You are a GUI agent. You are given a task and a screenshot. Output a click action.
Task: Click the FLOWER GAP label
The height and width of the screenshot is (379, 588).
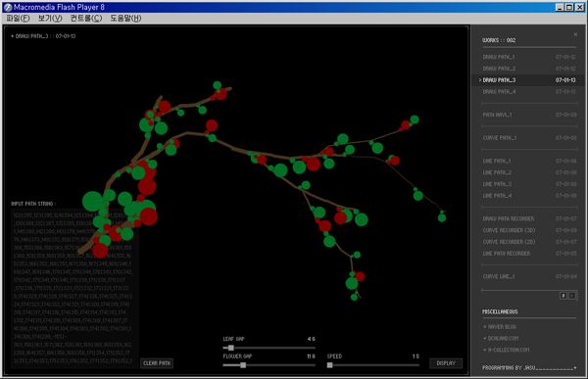click(x=237, y=356)
